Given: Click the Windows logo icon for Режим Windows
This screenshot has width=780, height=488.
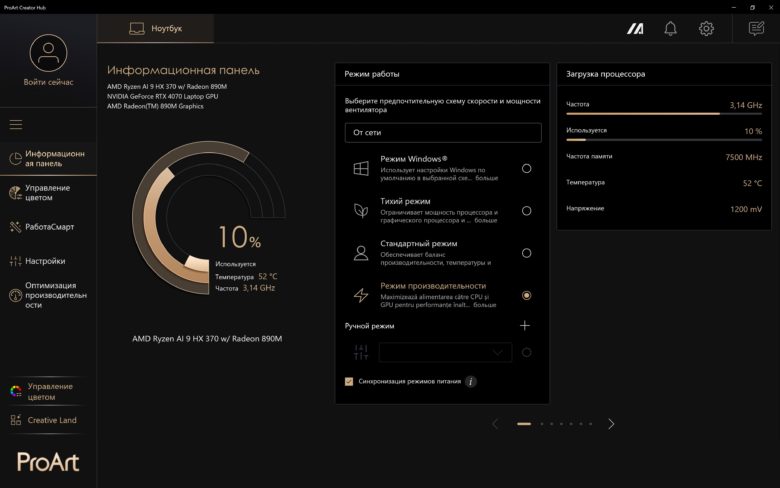Looking at the screenshot, I should 361,169.
